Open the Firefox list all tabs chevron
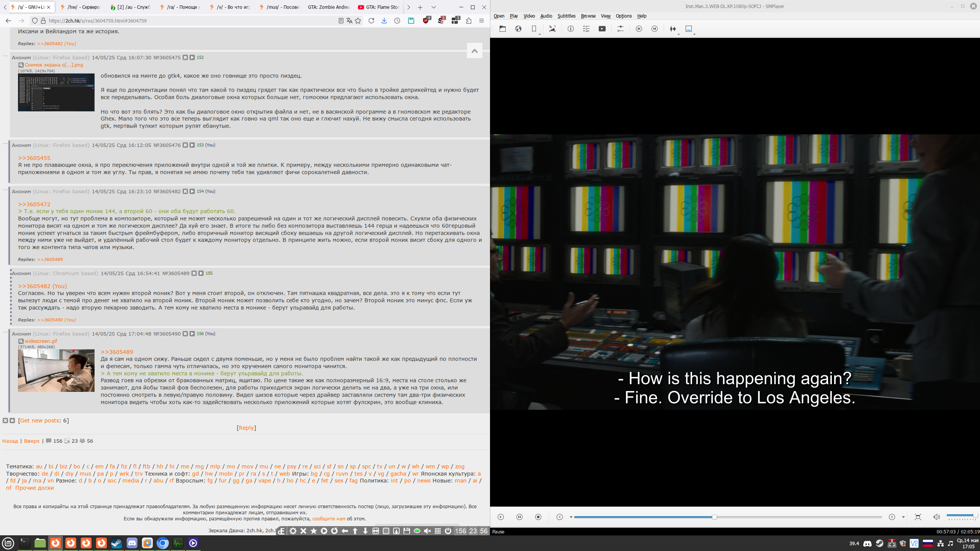The height and width of the screenshot is (551, 980). (433, 7)
